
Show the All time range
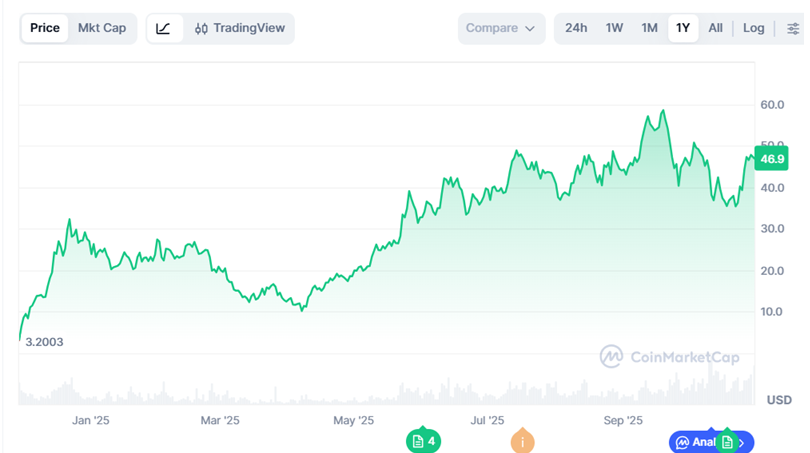716,28
